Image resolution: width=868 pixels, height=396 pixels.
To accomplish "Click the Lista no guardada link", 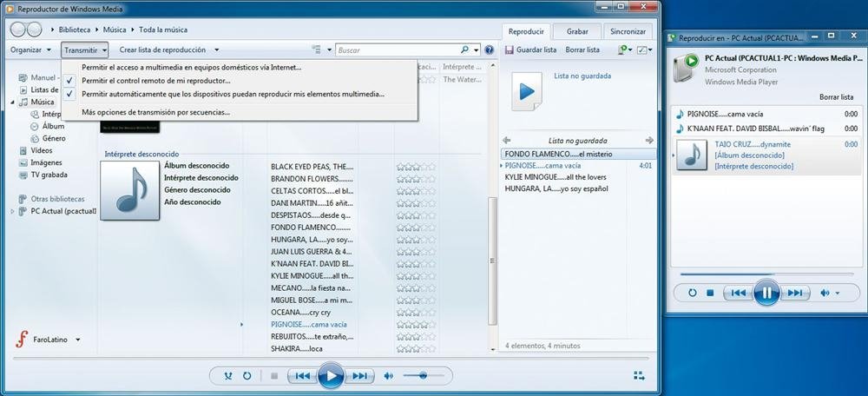I will click(582, 76).
